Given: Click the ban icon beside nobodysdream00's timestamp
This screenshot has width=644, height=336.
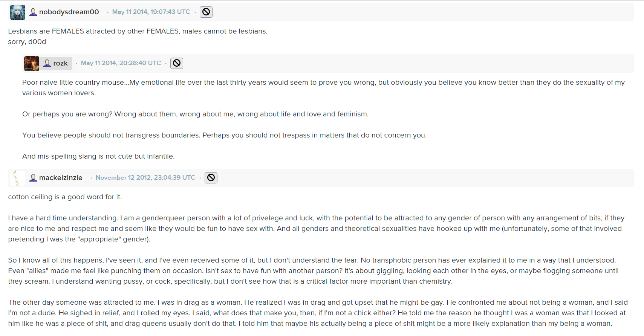Looking at the screenshot, I should click(x=206, y=12).
